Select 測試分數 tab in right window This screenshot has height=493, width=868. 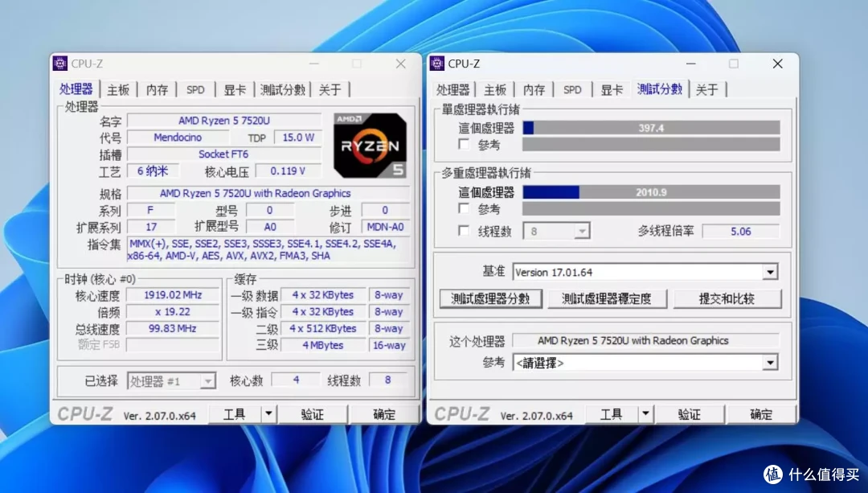click(x=659, y=88)
